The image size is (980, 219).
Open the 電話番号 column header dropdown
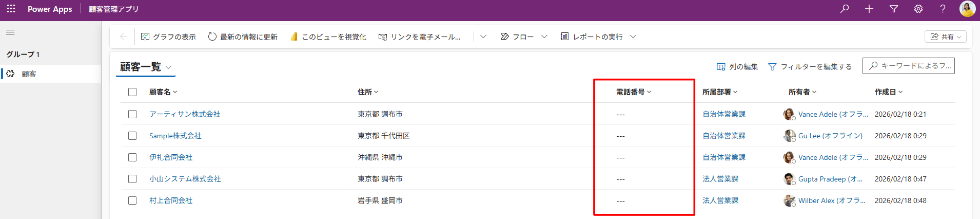pos(634,92)
